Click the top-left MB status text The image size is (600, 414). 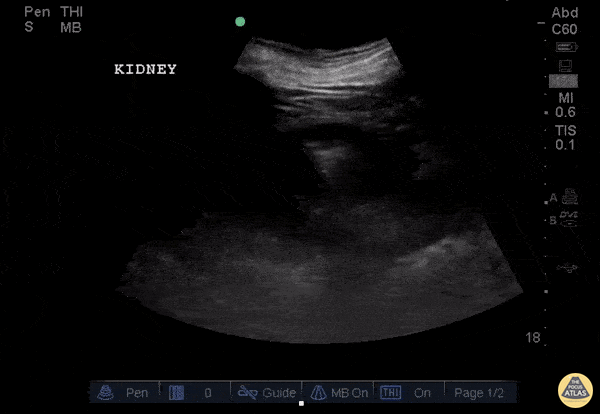coord(71,28)
